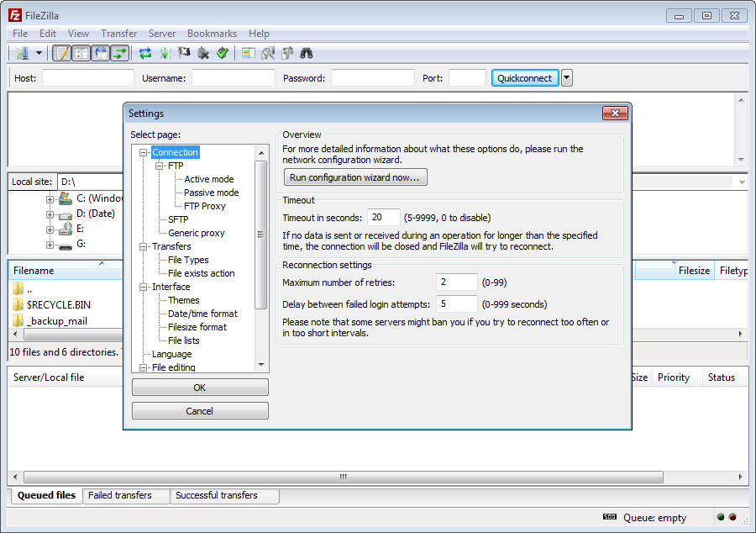The width and height of the screenshot is (756, 533).
Task: Click the E: drive icon in local tree
Action: point(65,229)
